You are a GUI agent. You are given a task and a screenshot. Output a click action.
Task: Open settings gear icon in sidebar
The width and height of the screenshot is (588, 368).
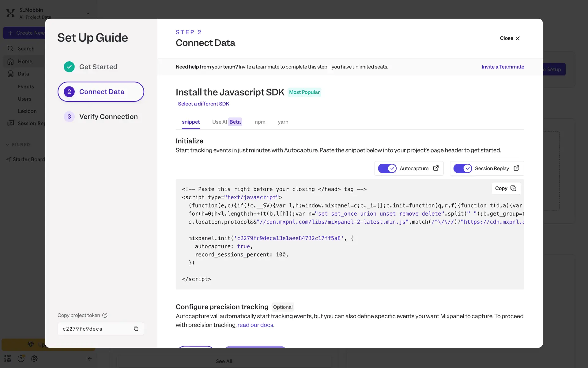(x=34, y=358)
